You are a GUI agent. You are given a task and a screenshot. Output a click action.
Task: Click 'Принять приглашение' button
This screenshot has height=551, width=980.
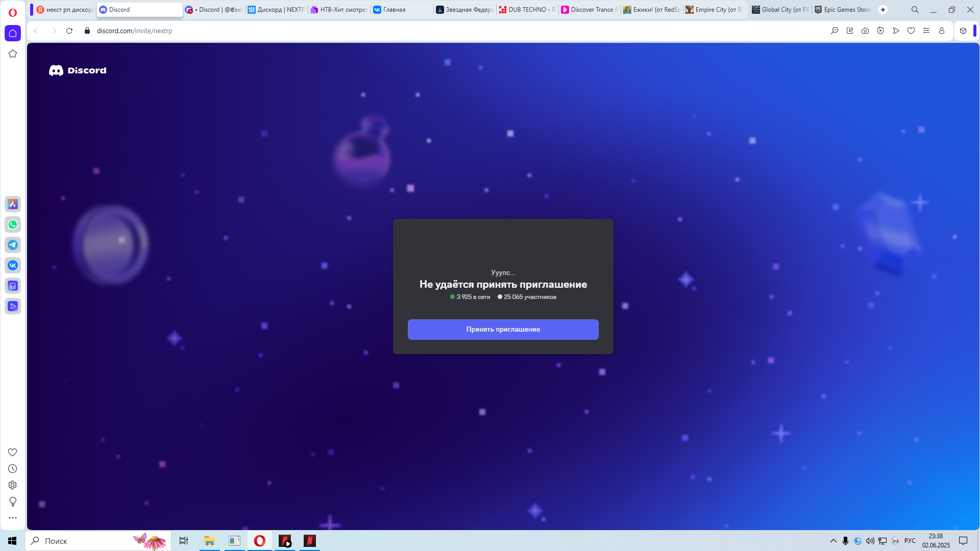[x=503, y=330]
